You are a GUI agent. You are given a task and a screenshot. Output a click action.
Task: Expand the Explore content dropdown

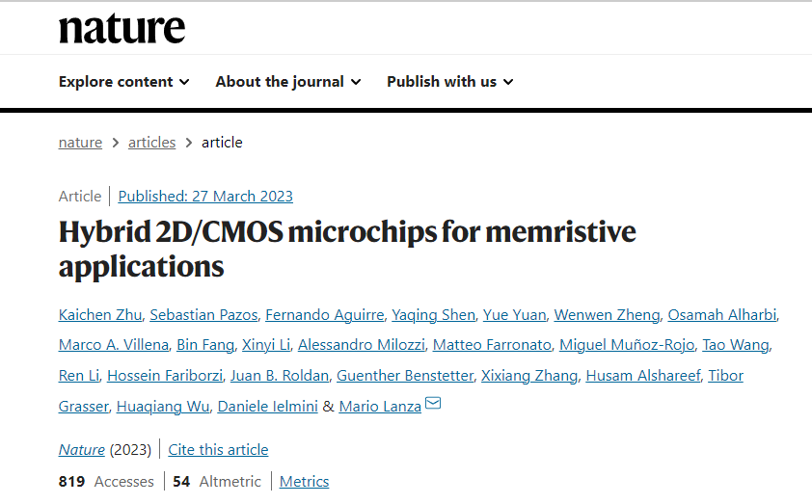coord(123,82)
